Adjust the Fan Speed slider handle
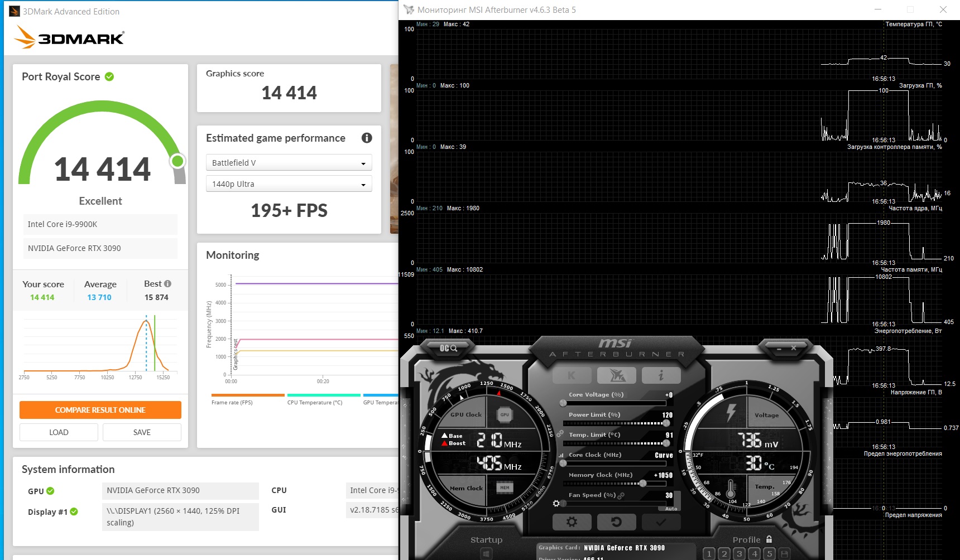This screenshot has width=960, height=560. click(x=563, y=503)
